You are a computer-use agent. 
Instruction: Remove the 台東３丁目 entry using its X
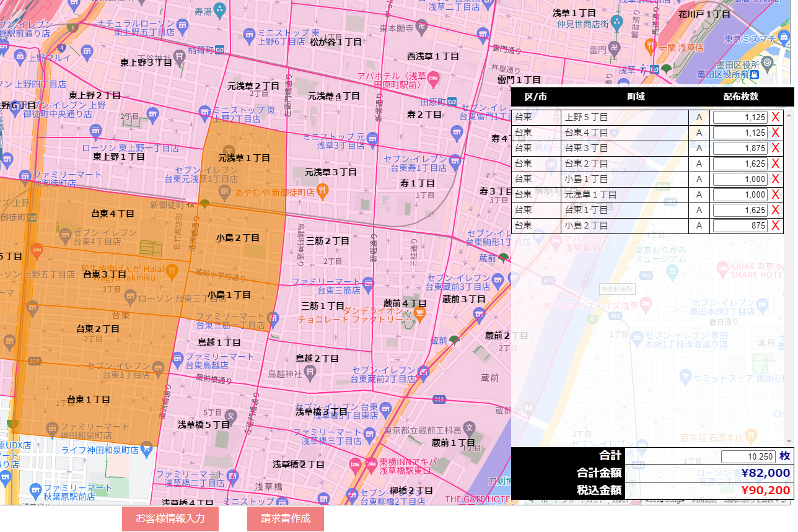click(x=775, y=148)
